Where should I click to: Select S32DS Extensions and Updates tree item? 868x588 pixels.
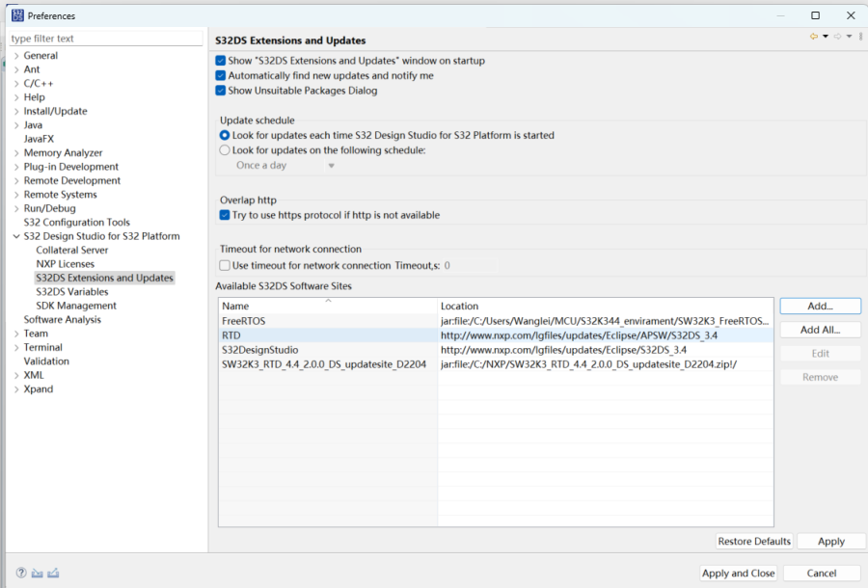[104, 278]
